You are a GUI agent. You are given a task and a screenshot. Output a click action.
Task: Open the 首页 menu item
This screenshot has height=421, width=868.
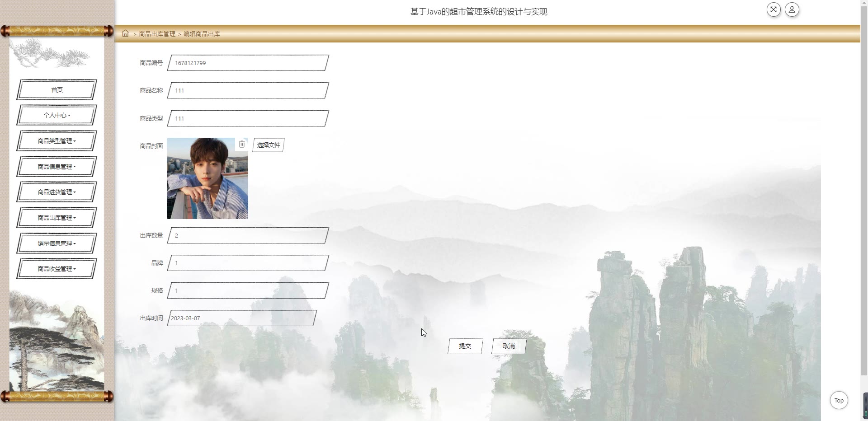(x=57, y=90)
